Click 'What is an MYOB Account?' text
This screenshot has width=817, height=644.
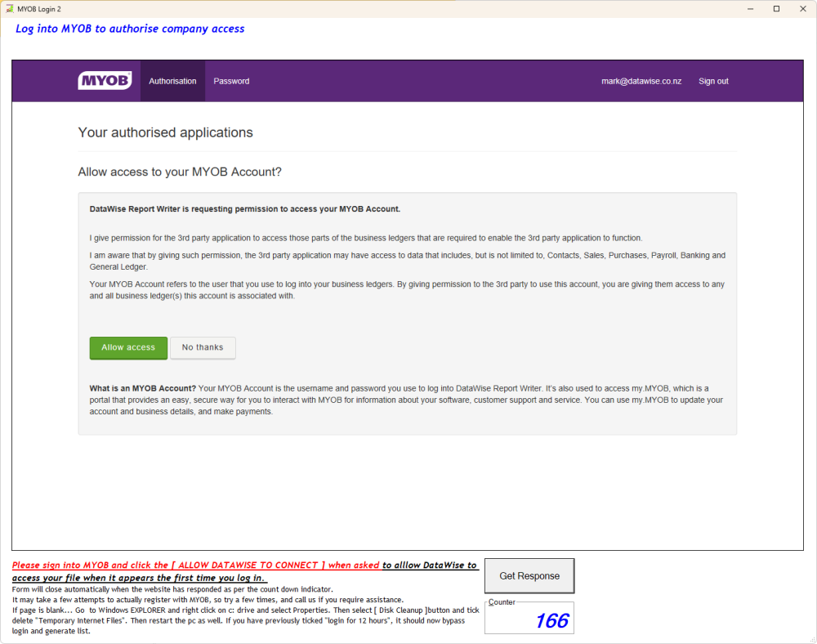point(143,388)
